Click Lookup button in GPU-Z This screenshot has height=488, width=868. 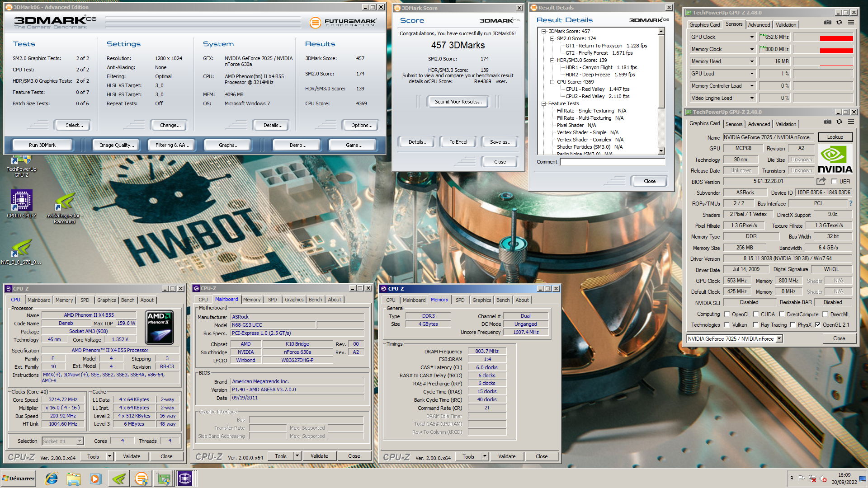tap(835, 137)
